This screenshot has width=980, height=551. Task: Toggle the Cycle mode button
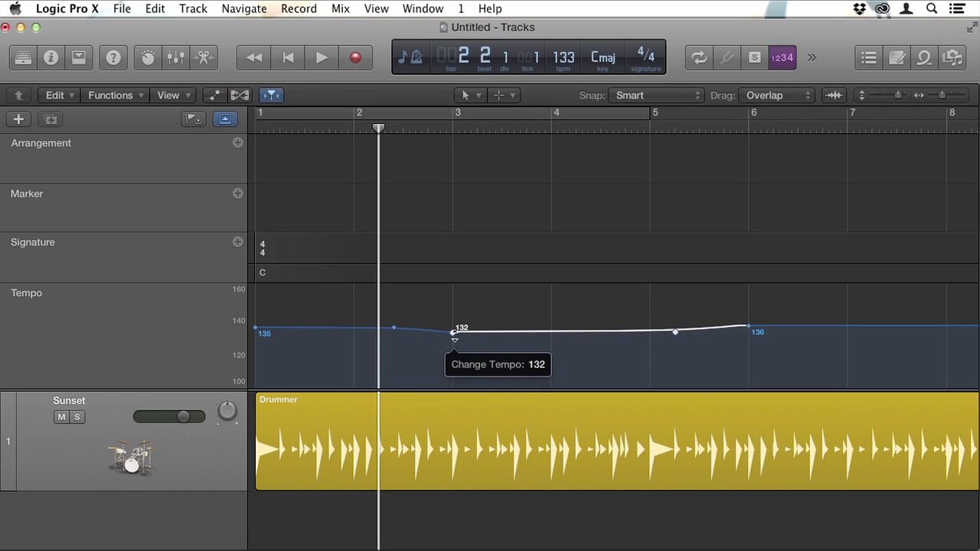(698, 57)
